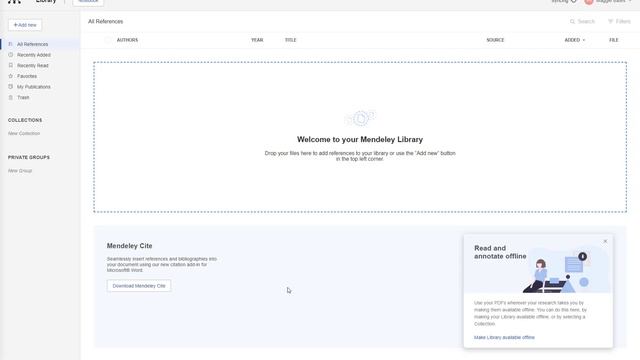Click the My Publications icon

click(11, 87)
